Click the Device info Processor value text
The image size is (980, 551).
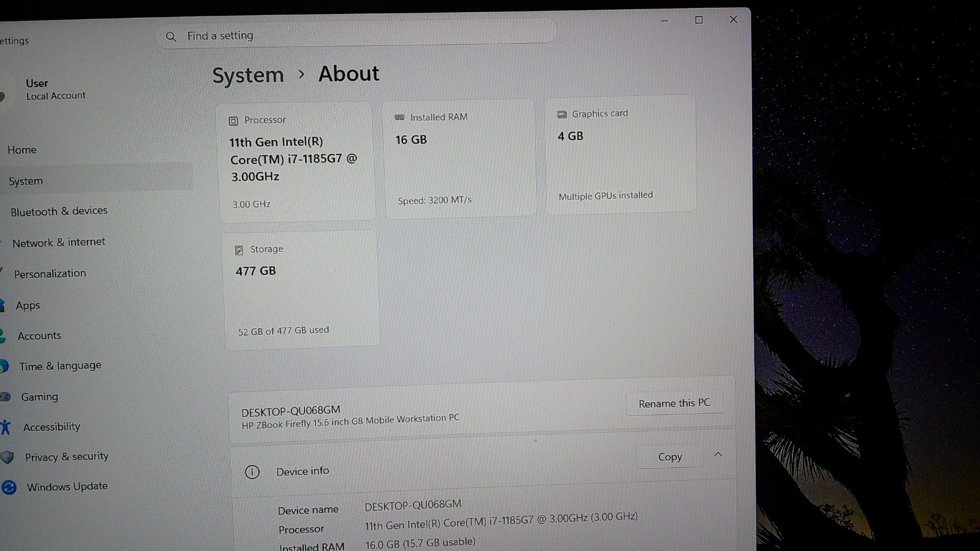pyautogui.click(x=501, y=521)
